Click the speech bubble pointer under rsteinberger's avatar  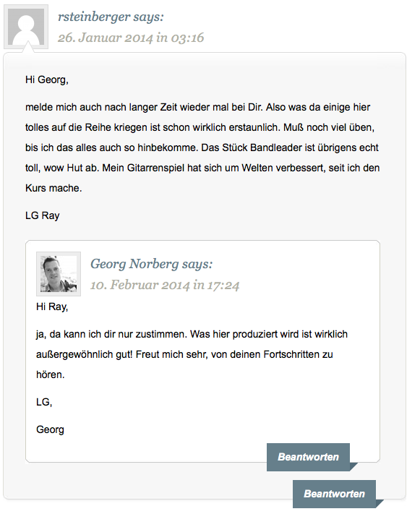click(28, 47)
